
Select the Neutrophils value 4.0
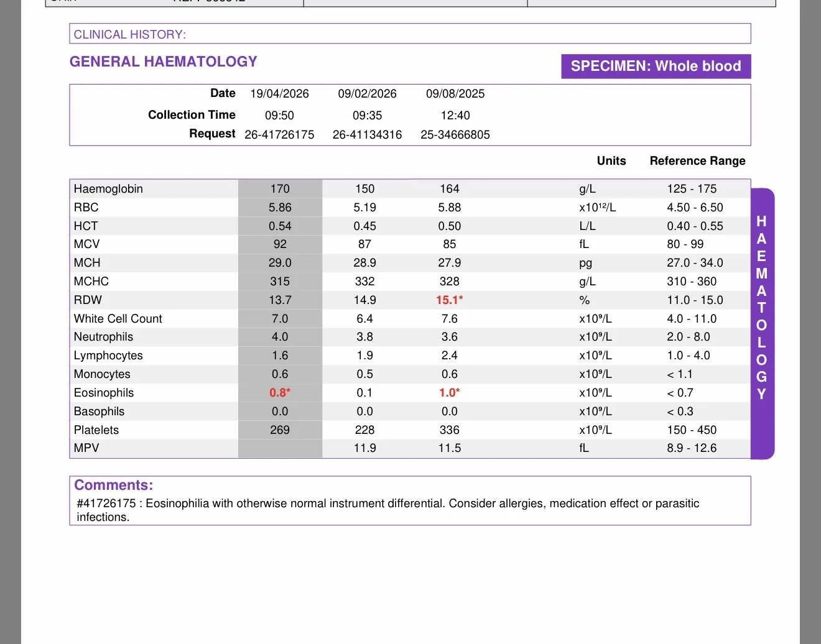pyautogui.click(x=280, y=337)
